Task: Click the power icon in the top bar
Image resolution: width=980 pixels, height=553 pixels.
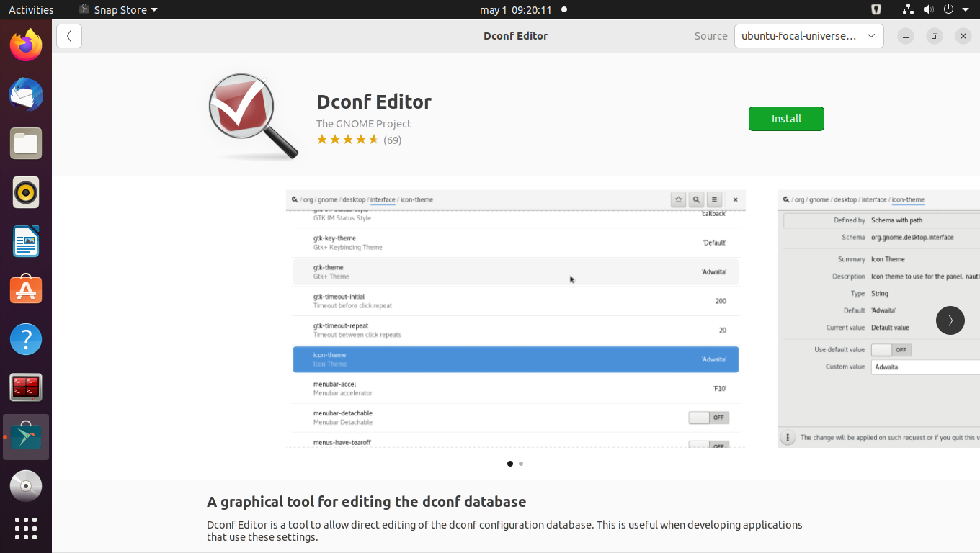Action: coord(948,9)
